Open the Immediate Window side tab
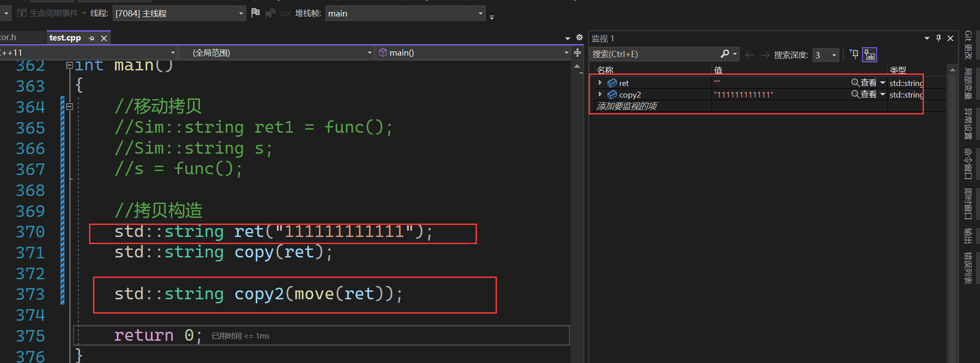Screen dimensions: 980x363 (x=968, y=204)
